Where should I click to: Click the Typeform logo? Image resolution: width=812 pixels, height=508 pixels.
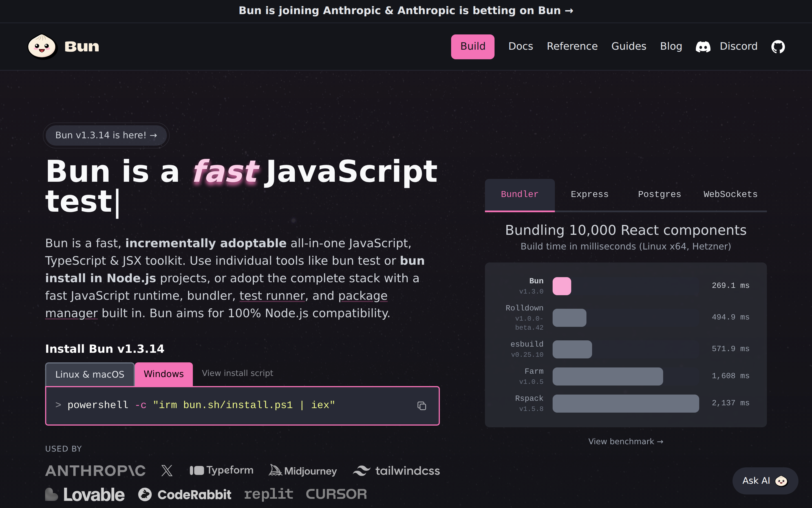221,470
